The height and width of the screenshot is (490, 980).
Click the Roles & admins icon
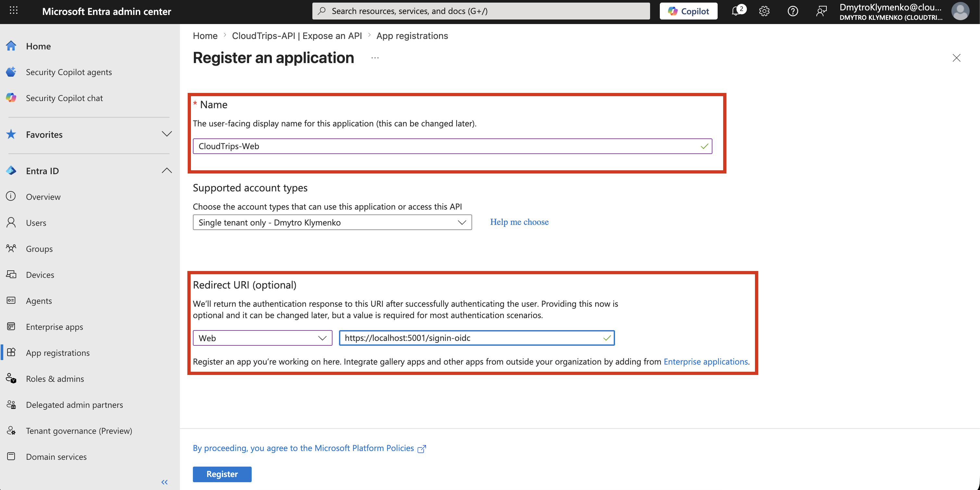pyautogui.click(x=11, y=379)
